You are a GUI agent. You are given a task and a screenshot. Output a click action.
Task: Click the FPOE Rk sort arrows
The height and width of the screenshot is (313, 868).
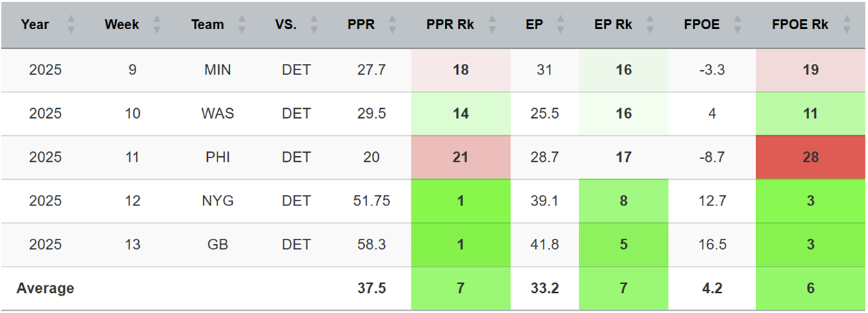pyautogui.click(x=846, y=25)
